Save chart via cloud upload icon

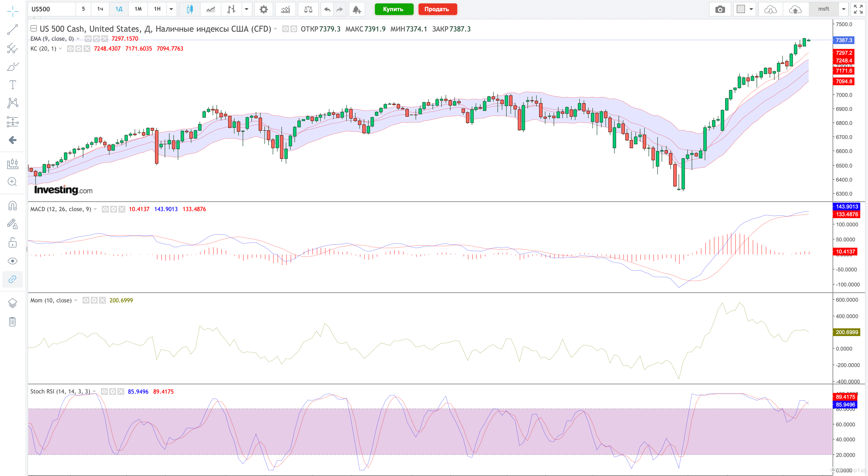click(x=795, y=9)
